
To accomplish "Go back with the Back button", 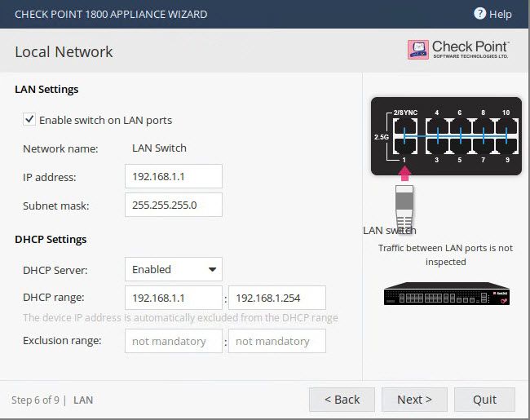I will click(342, 400).
